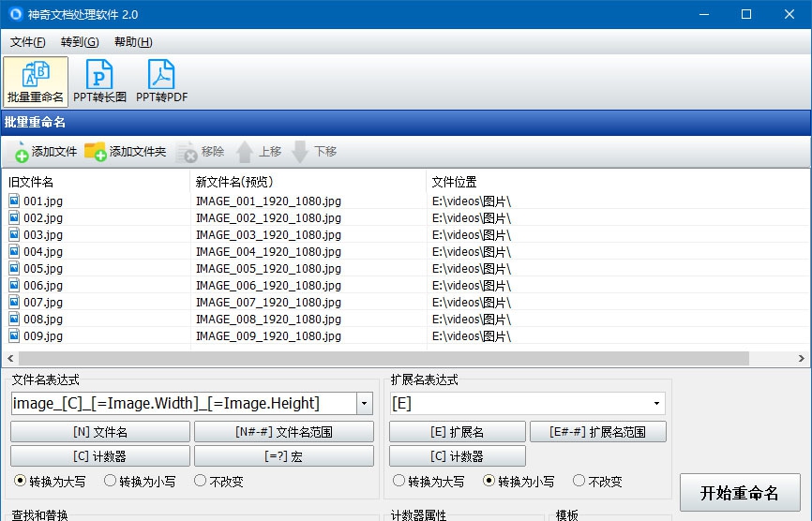Click image icon of 001.jpg
812x521 pixels.
pyautogui.click(x=14, y=201)
